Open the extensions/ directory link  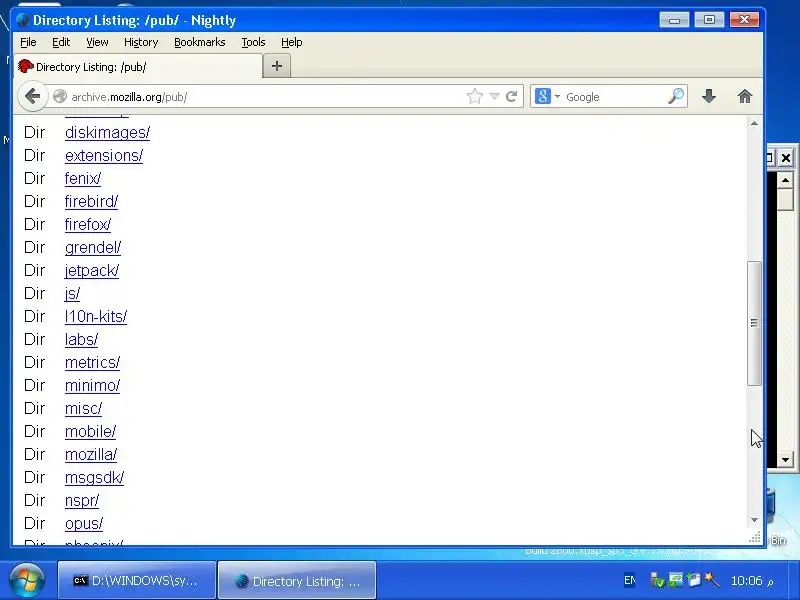104,156
